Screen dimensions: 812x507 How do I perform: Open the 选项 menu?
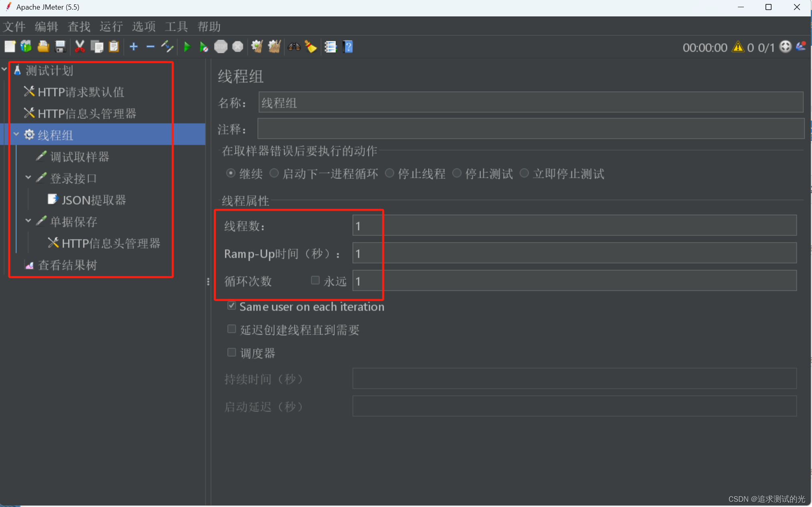144,26
